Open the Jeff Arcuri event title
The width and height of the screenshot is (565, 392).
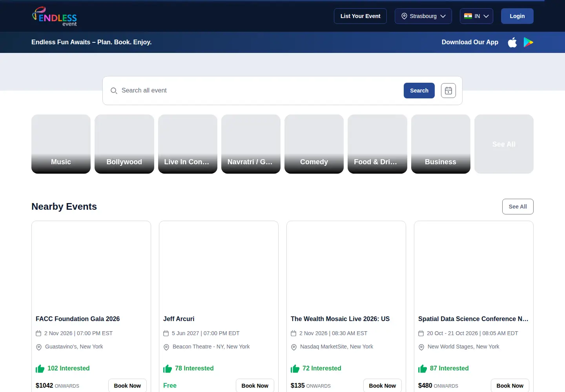[179, 319]
